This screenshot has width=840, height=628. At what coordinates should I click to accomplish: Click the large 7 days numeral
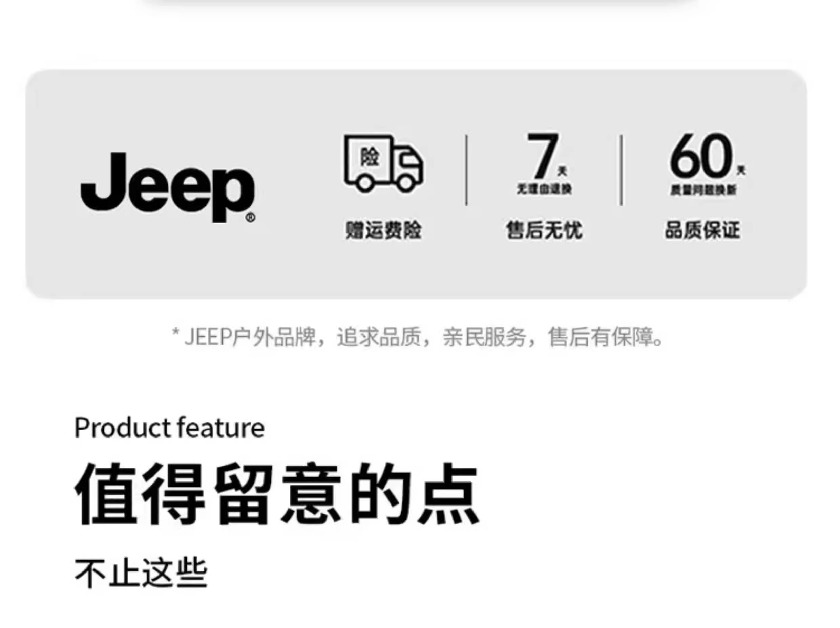click(x=543, y=156)
